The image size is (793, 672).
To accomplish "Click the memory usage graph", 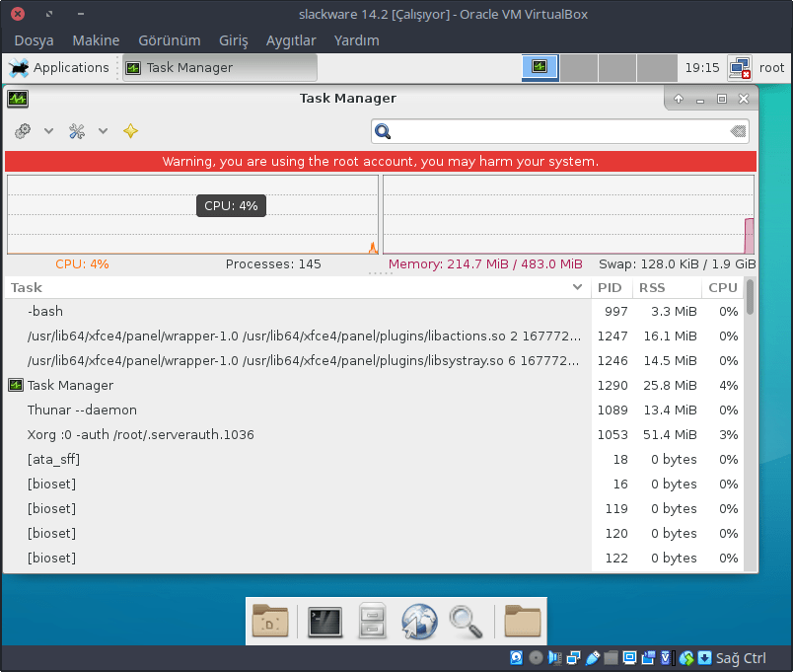I will [x=568, y=214].
